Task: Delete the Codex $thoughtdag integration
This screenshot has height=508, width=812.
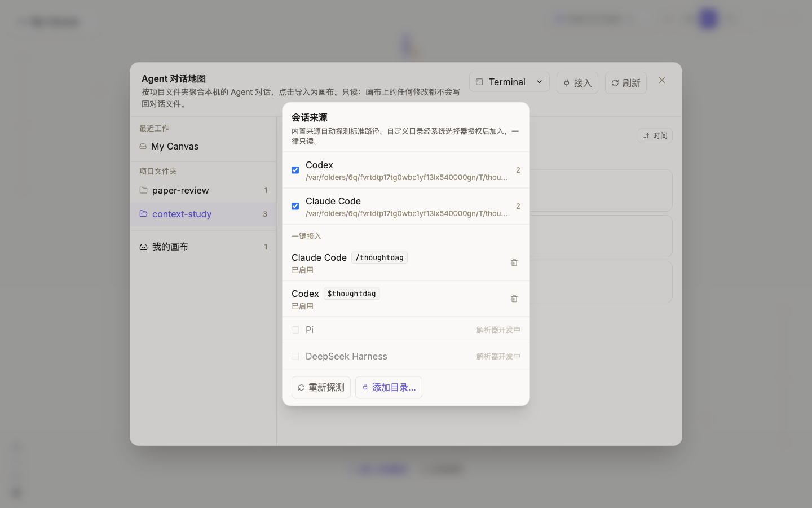Action: (514, 299)
